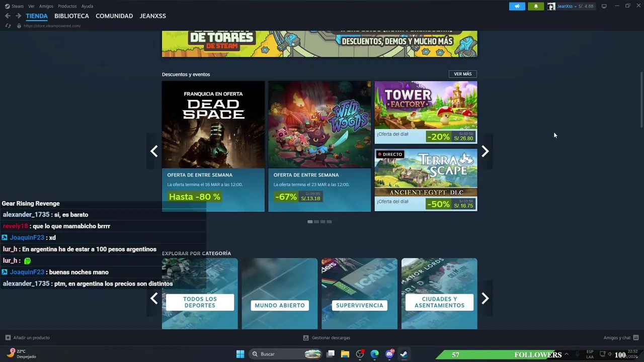The width and height of the screenshot is (644, 362).
Task: Switch to Big Picture mode icon
Action: tap(604, 6)
